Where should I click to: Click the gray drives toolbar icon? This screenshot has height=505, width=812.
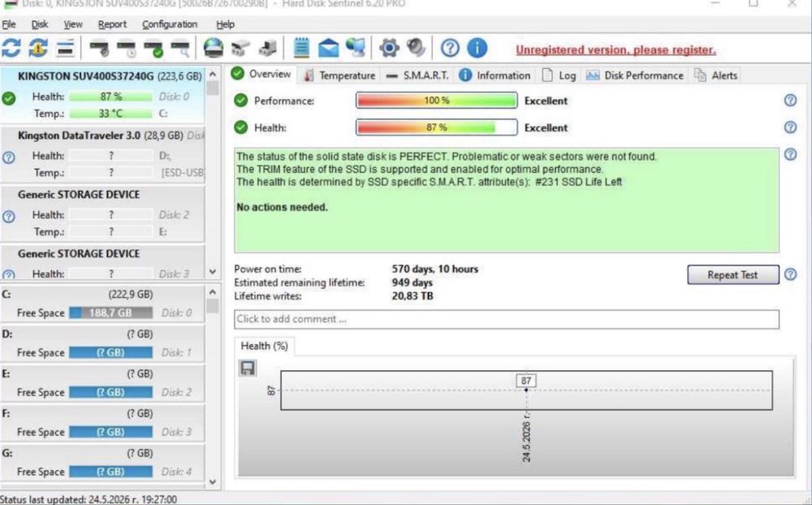(240, 49)
